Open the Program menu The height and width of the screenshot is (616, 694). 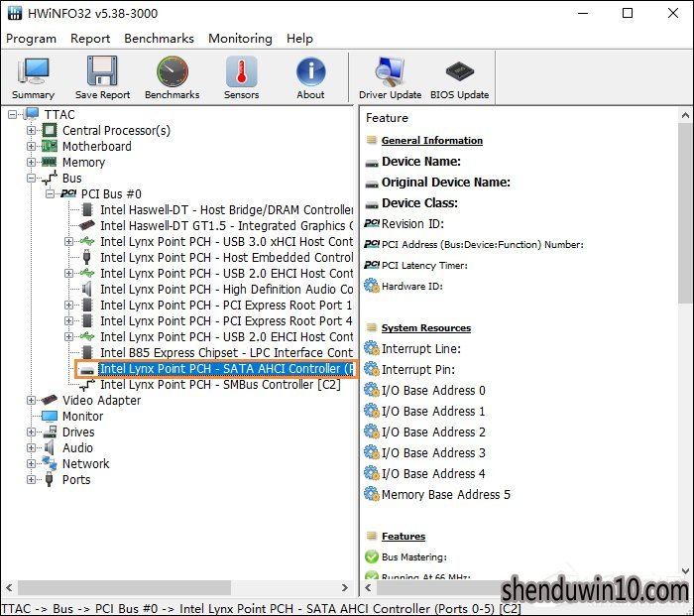(31, 39)
